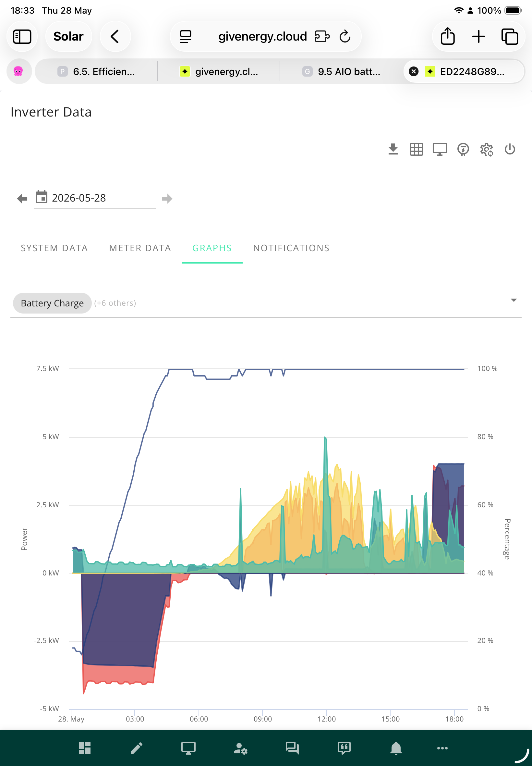This screenshot has width=532, height=766.
Task: Open the monitor display icon in toolbar
Action: click(440, 149)
